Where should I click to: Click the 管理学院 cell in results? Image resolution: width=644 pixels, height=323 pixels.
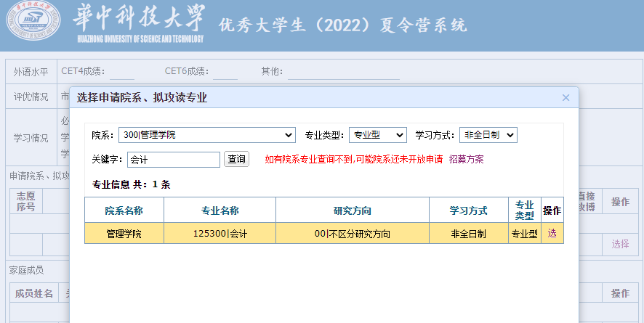[124, 234]
